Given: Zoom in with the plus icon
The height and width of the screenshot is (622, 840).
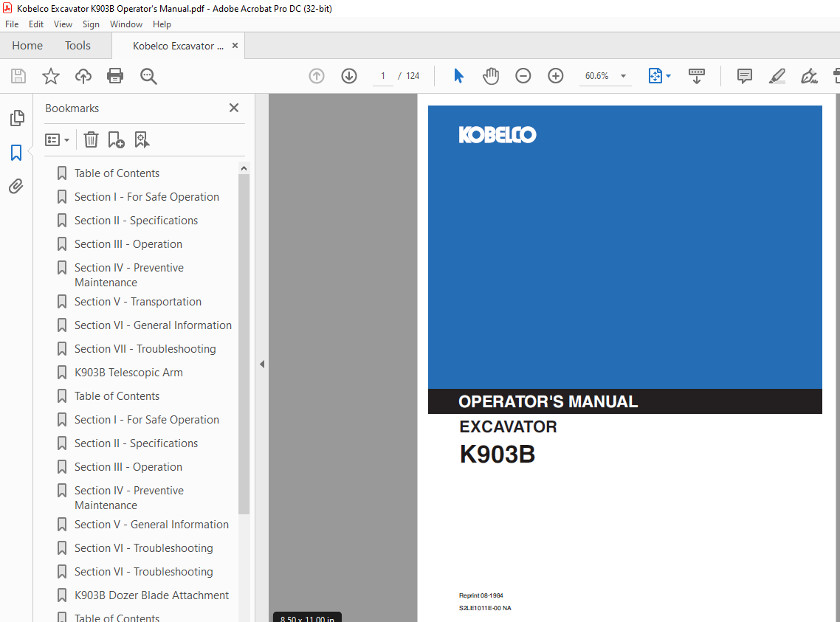Looking at the screenshot, I should 556,76.
